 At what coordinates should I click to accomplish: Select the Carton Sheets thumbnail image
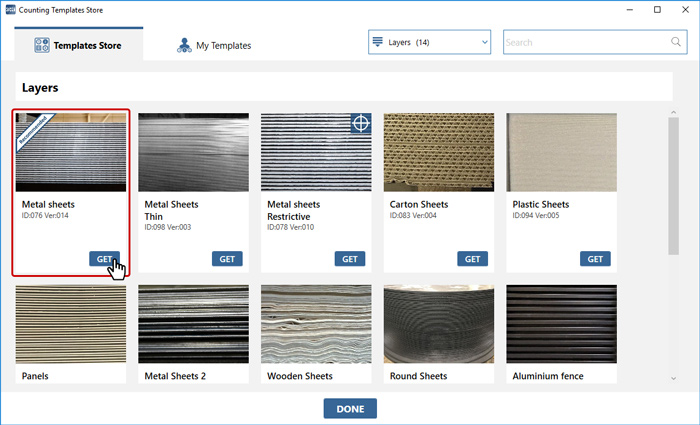click(x=438, y=152)
